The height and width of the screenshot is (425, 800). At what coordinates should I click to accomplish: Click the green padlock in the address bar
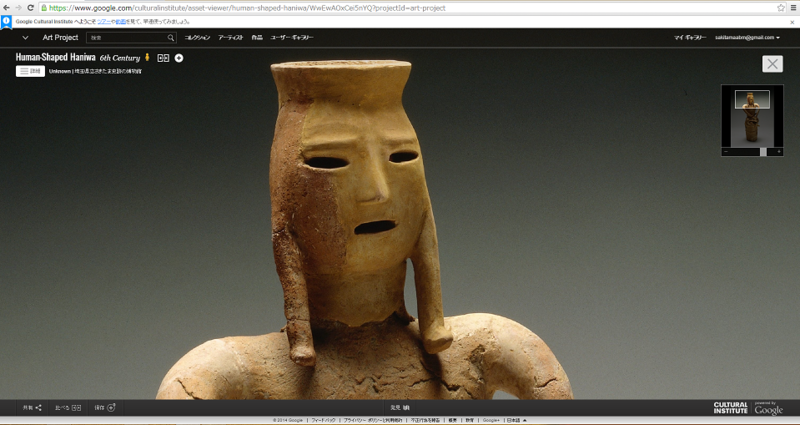coord(44,8)
